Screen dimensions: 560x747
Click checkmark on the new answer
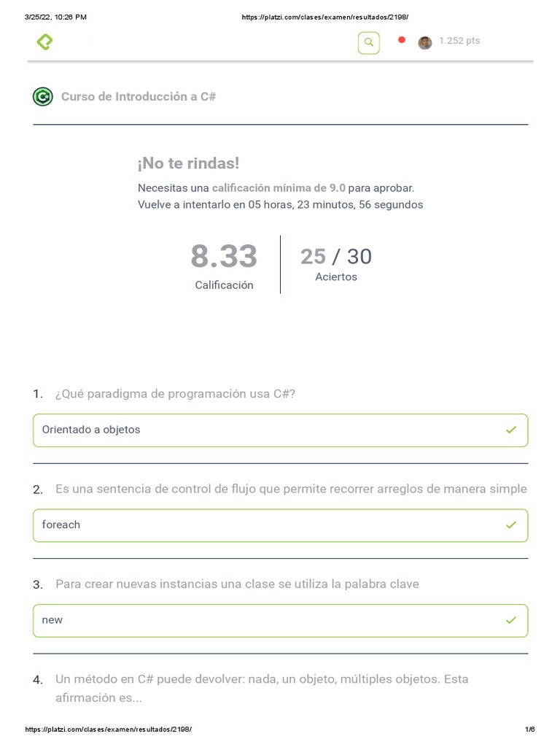click(x=511, y=620)
